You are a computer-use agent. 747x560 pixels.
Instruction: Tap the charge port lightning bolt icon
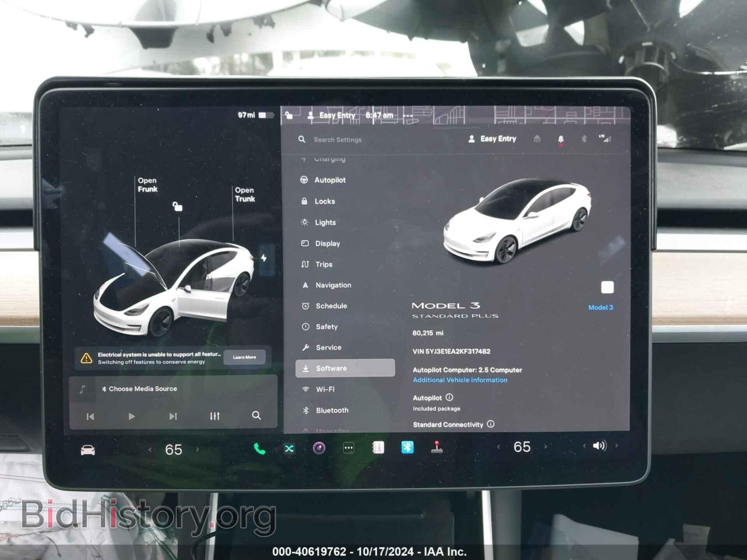point(264,258)
